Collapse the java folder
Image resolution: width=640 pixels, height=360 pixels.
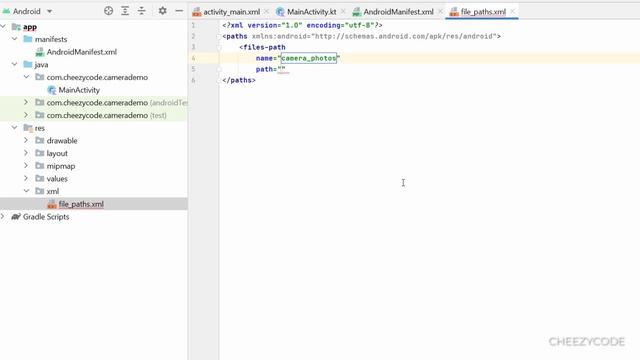pyautogui.click(x=15, y=64)
